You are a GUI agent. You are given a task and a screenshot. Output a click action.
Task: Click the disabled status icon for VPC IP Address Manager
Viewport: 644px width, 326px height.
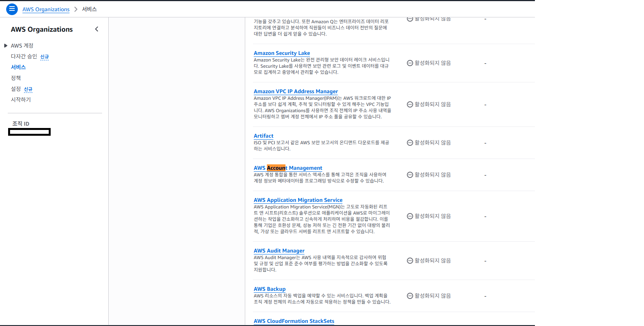pyautogui.click(x=410, y=104)
